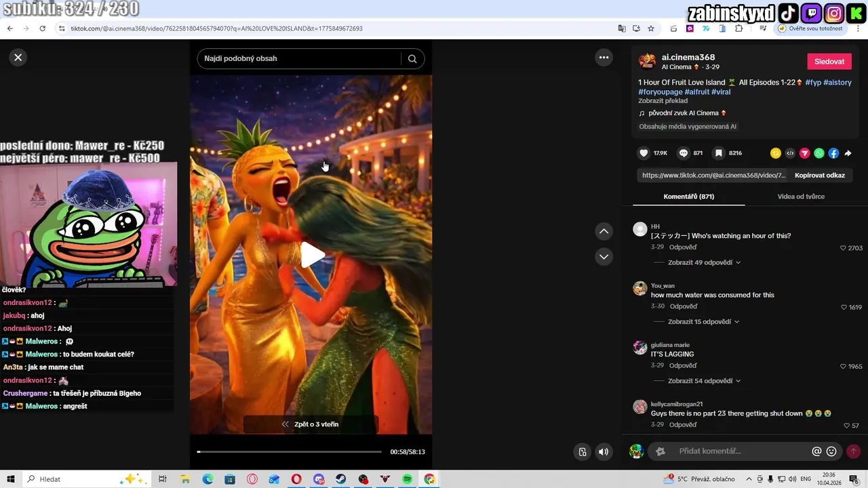Click Ověřte svou totožnost profile chip
Screen dimensions: 868x488
[810, 28]
